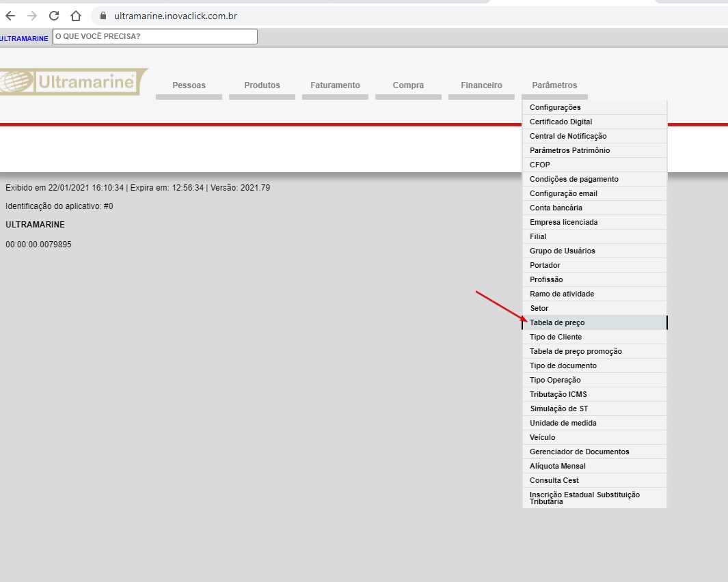Click the padlock site security icon
This screenshot has height=582, width=728.
point(104,16)
